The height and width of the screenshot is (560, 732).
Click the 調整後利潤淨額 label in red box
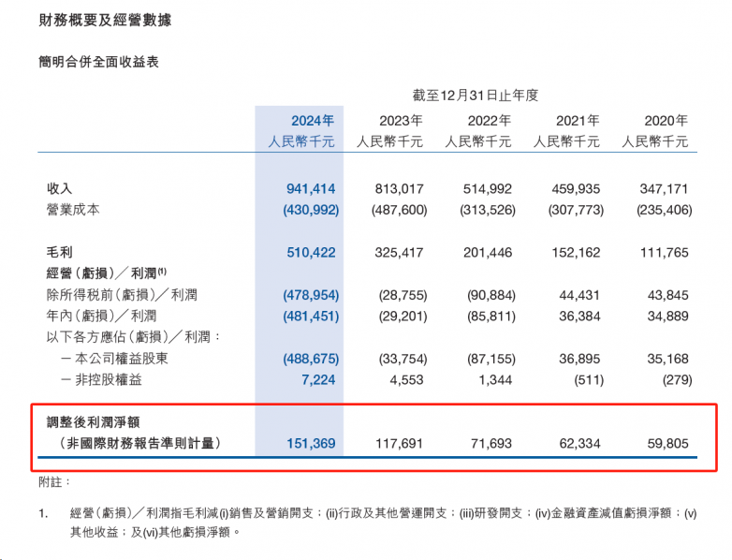[x=100, y=422]
